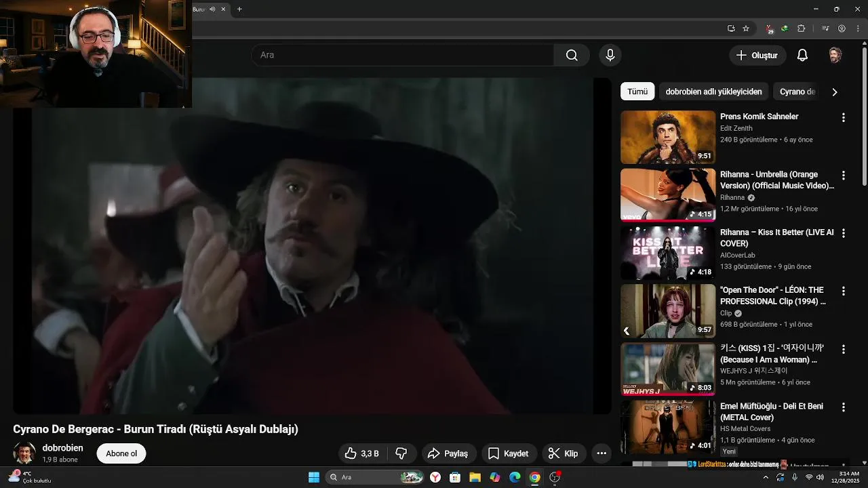Image resolution: width=868 pixels, height=488 pixels.
Task: Open Rihanna - Umbrella (Orange Version) title
Action: tap(777, 180)
